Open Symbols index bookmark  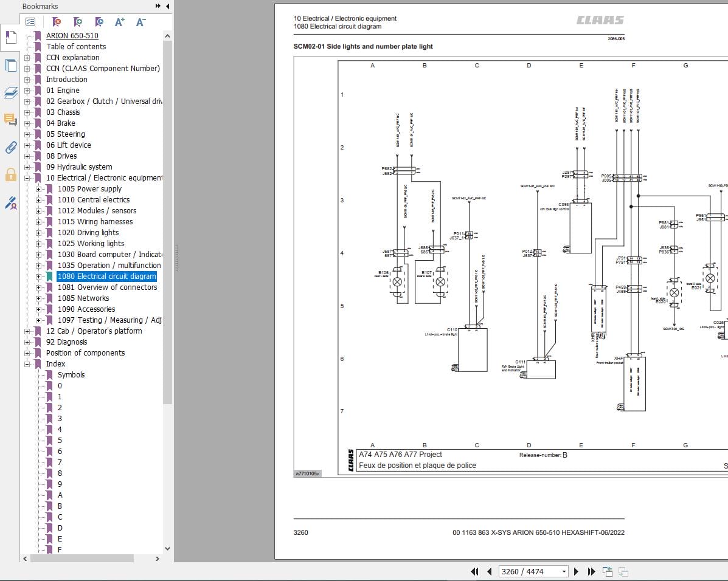click(71, 375)
